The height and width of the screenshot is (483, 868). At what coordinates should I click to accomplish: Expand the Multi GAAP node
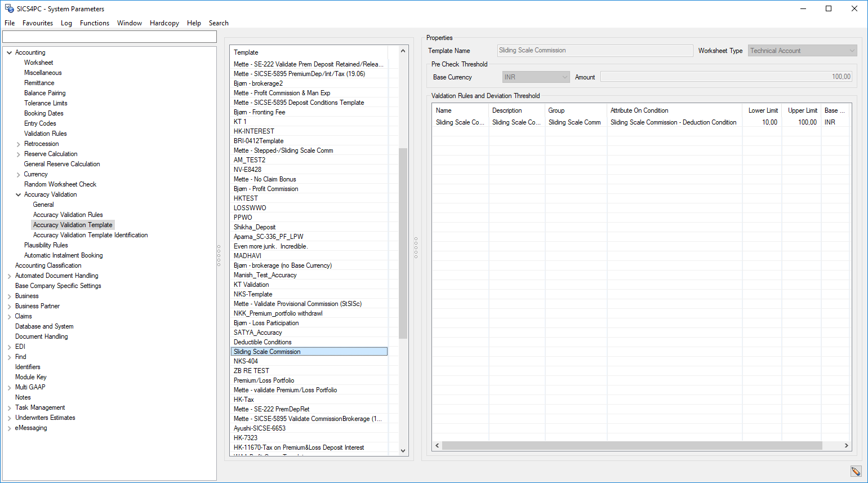click(10, 387)
